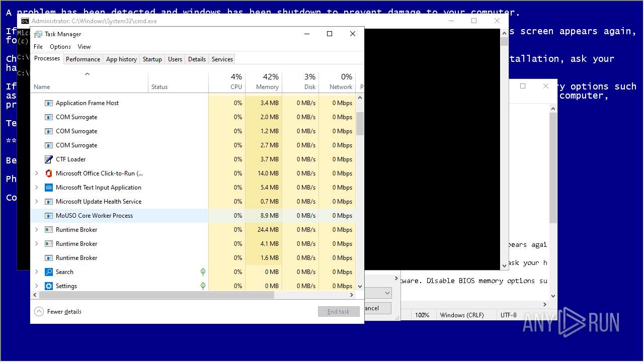The width and height of the screenshot is (644, 362).
Task: Click the Application Frame Host process icon
Action: tap(49, 103)
